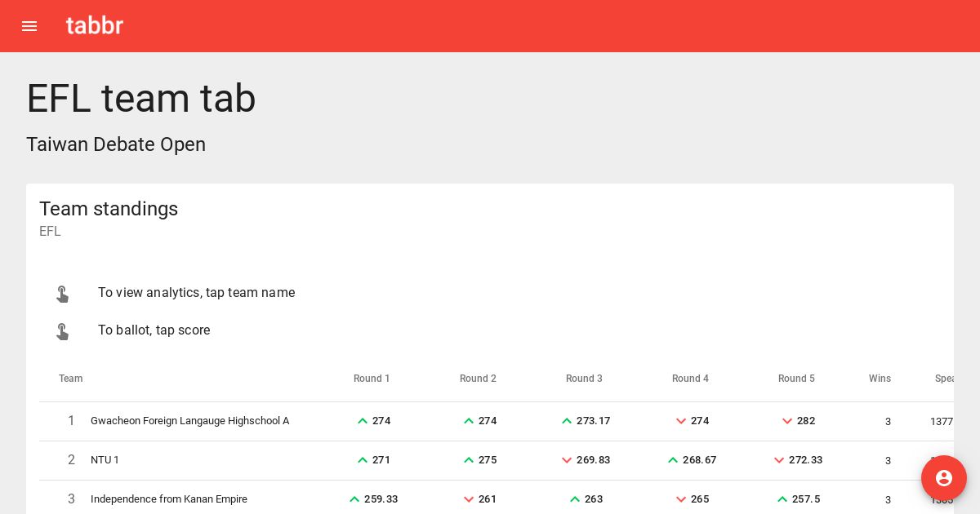The height and width of the screenshot is (514, 980).
Task: Click the Round 2 column header
Action: pos(478,379)
